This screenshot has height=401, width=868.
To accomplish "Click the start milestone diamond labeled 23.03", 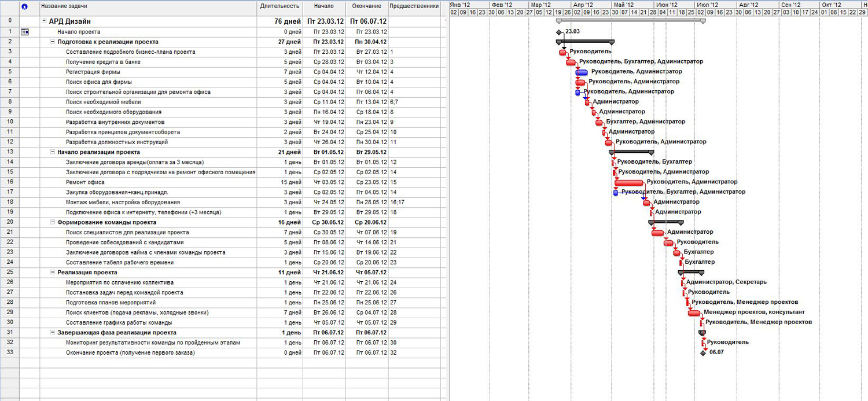I will [558, 32].
